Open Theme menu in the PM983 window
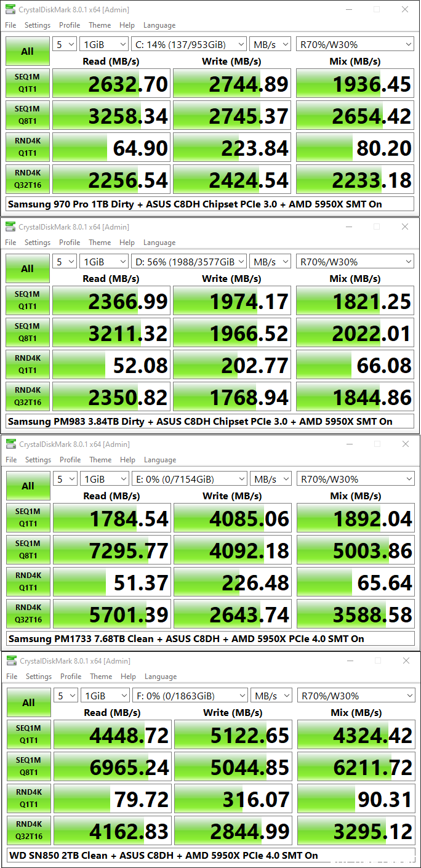Viewport: 421px width, 868px height. (100, 243)
